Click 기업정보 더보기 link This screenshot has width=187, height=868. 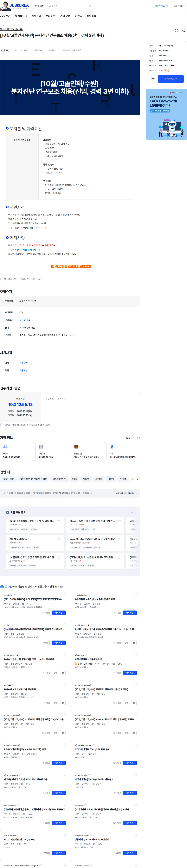point(132,438)
